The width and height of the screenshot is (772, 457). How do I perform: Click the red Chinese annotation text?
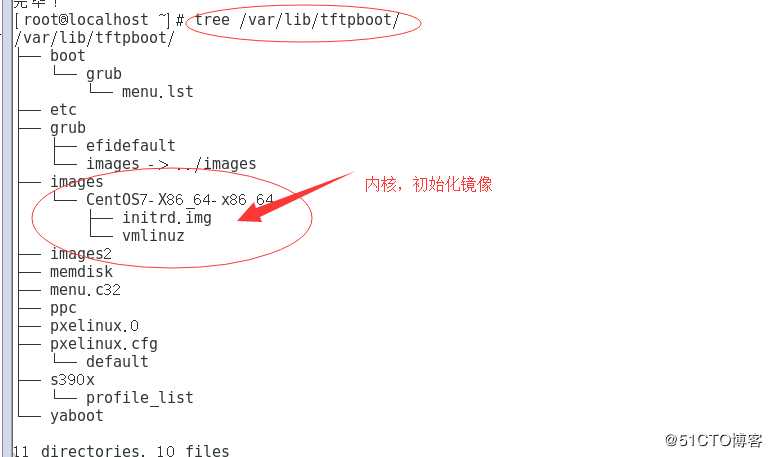[x=428, y=184]
